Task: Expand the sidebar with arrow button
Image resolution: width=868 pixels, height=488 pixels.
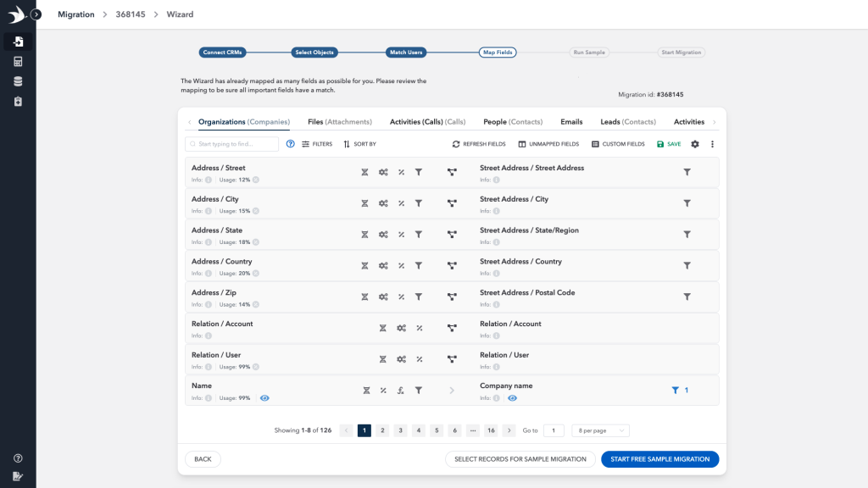Action: coord(36,14)
